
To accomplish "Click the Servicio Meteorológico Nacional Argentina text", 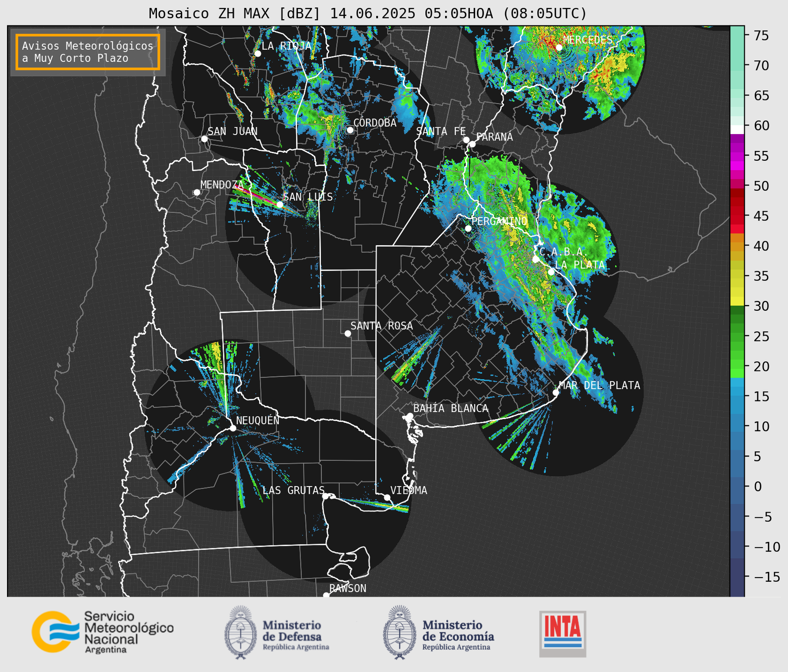I will coord(129,632).
